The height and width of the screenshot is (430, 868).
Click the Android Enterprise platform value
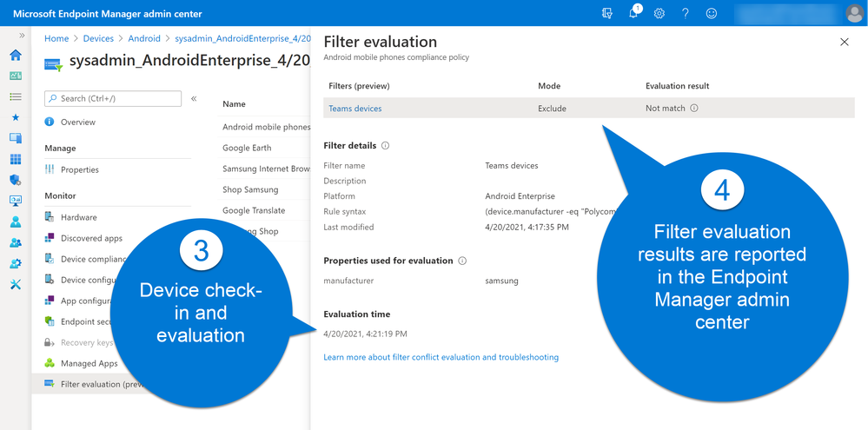point(520,196)
